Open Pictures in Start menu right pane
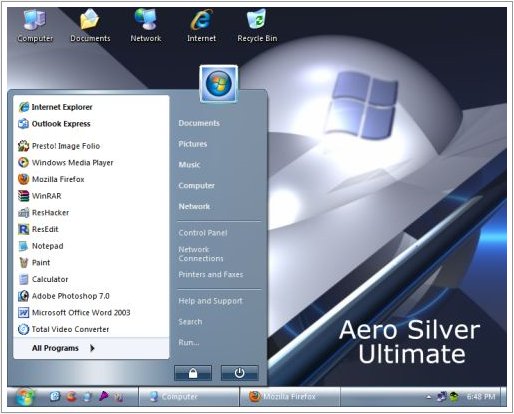514x414 pixels. point(193,144)
